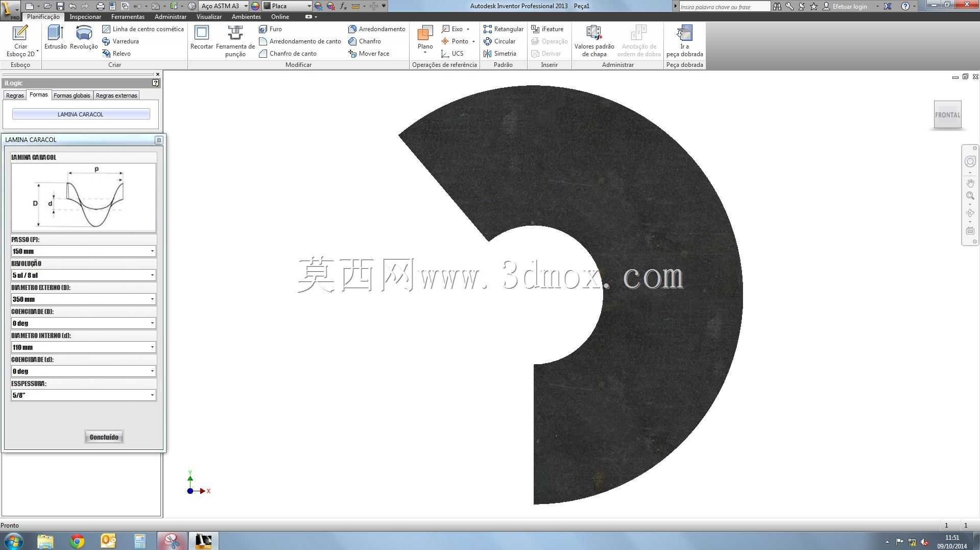This screenshot has width=980, height=550.
Task: Click Chanfro de canto tool
Action: pyautogui.click(x=288, y=54)
